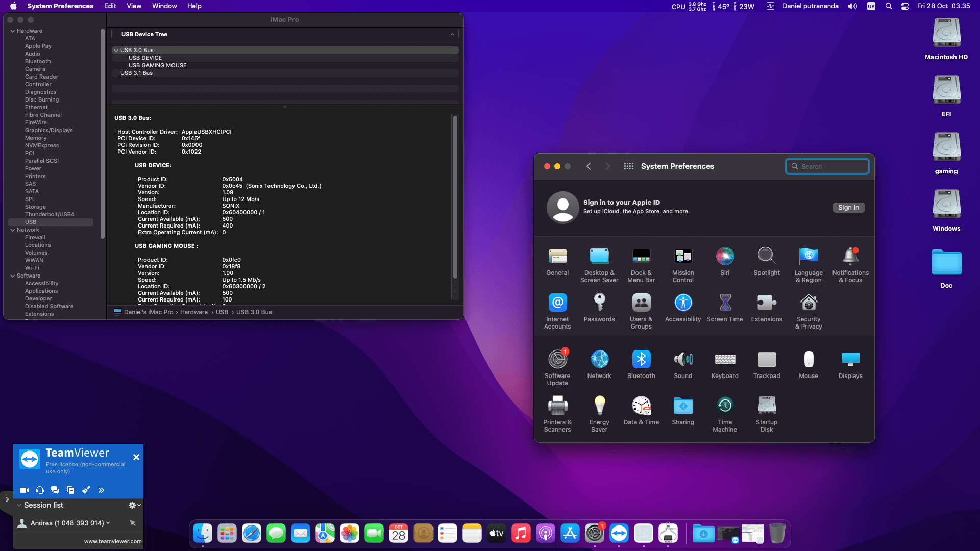Open the Extensions preferences pane
This screenshot has height=551, width=980.
767,308
